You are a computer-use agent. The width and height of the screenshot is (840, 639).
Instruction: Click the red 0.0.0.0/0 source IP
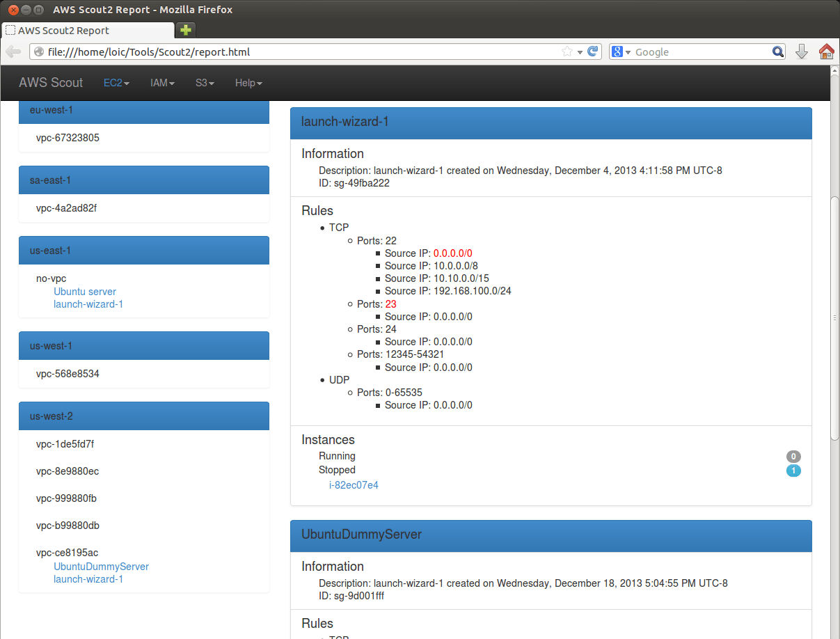[453, 253]
